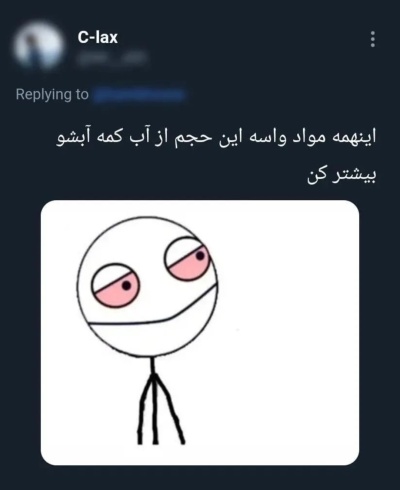Click the word مواد in the reply

point(310,137)
